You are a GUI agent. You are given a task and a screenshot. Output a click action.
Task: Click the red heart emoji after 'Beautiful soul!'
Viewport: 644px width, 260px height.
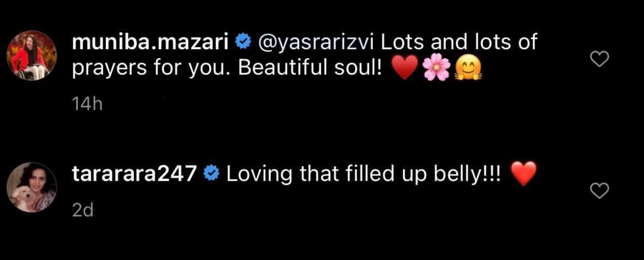[405, 69]
